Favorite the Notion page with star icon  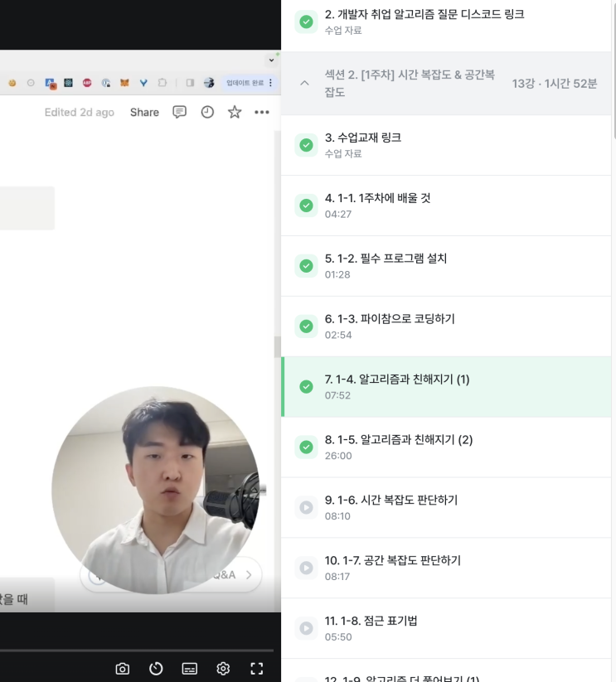coord(235,112)
